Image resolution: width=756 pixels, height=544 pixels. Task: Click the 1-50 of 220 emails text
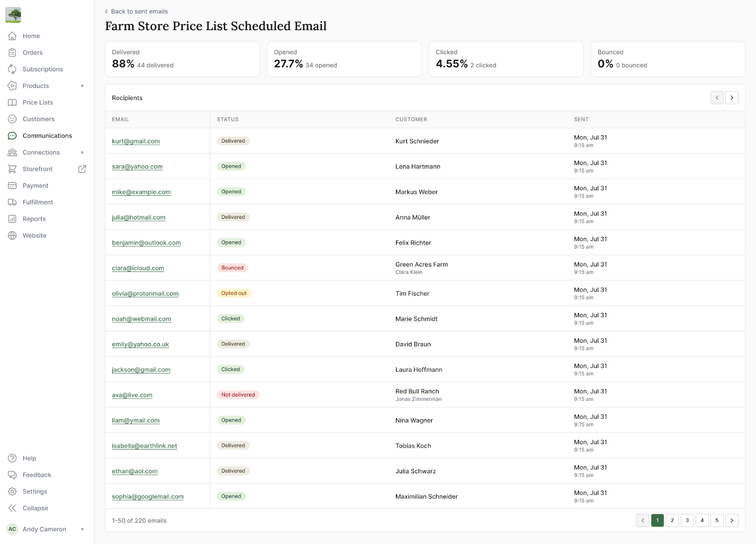[139, 521]
